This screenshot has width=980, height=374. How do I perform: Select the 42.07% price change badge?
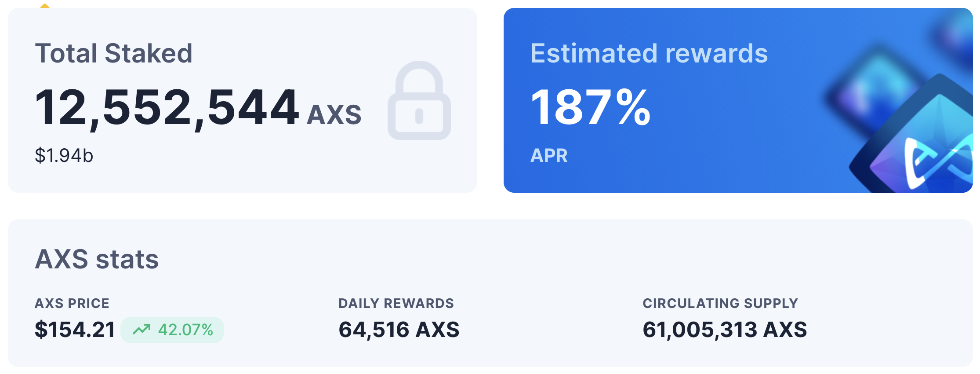click(x=172, y=330)
